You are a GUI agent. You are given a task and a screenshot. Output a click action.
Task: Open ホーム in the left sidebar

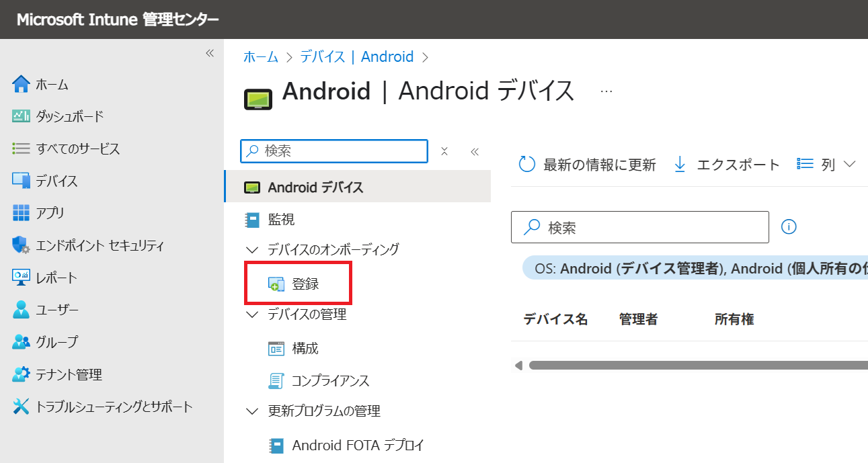(40, 84)
